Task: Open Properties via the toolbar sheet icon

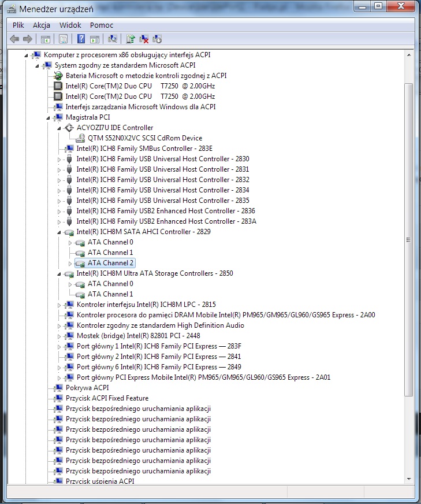Action: point(64,39)
